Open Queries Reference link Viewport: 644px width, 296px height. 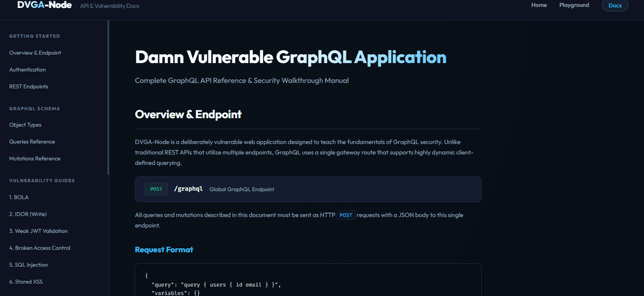tap(32, 142)
